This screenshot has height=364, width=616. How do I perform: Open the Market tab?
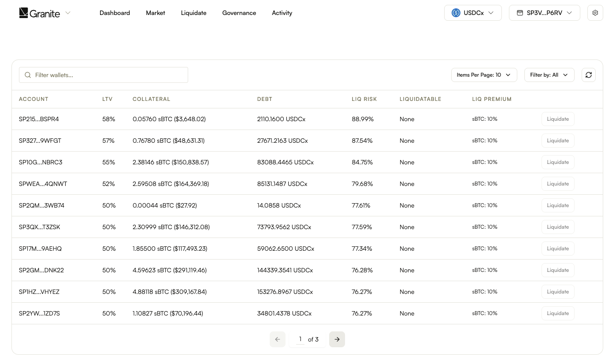click(x=156, y=13)
